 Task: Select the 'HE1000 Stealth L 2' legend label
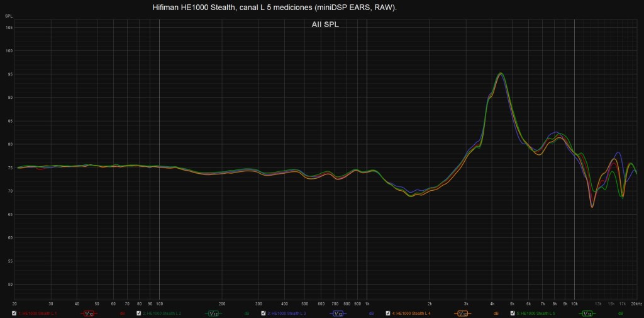point(164,313)
